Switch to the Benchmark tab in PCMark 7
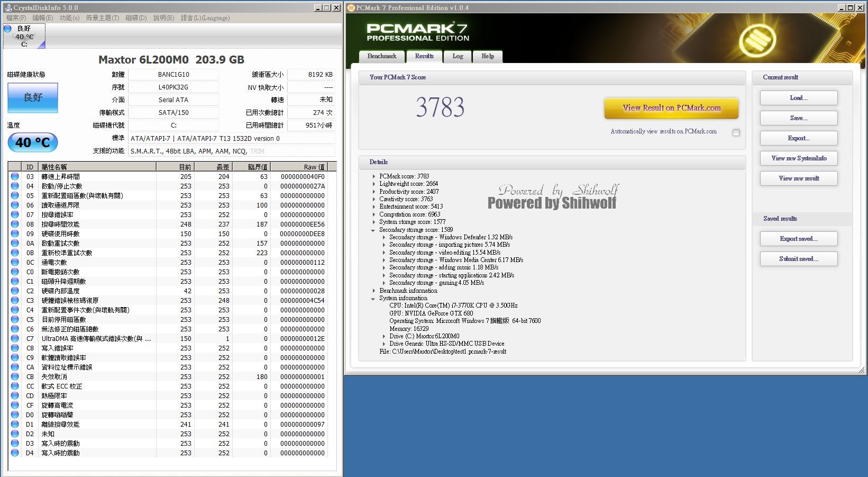The image size is (868, 477). coord(382,56)
